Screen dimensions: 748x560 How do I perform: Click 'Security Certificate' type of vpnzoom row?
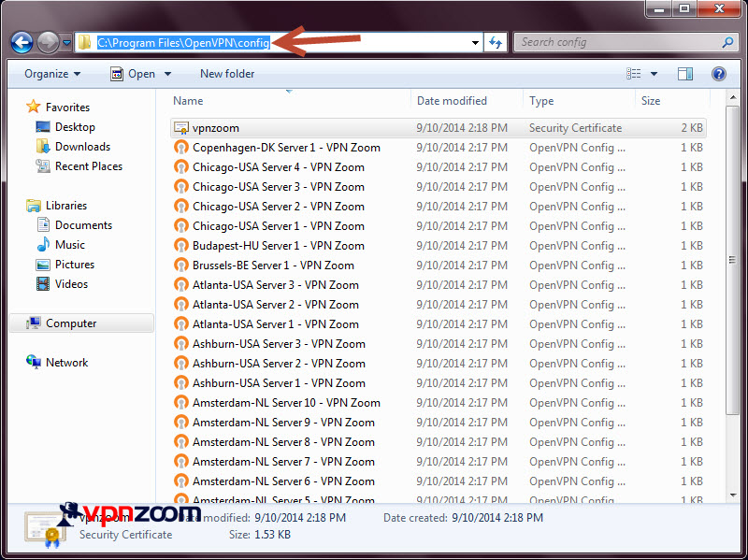pyautogui.click(x=575, y=128)
